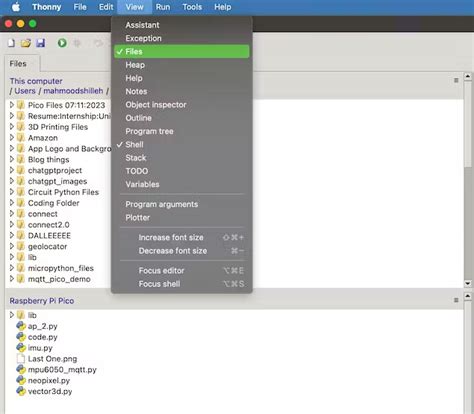Open the Apple menu
The height and width of the screenshot is (414, 474).
16,7
